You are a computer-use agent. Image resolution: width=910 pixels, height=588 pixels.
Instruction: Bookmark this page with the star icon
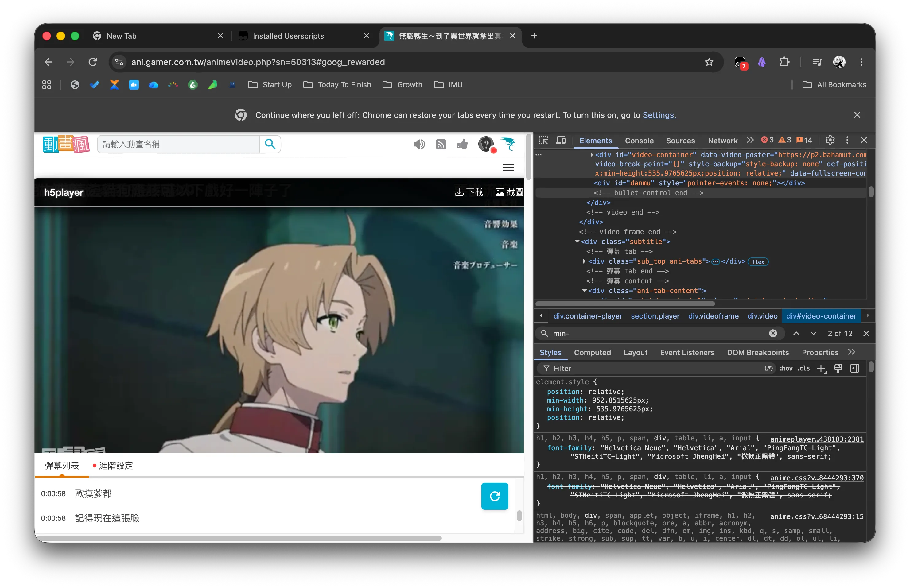tap(709, 62)
